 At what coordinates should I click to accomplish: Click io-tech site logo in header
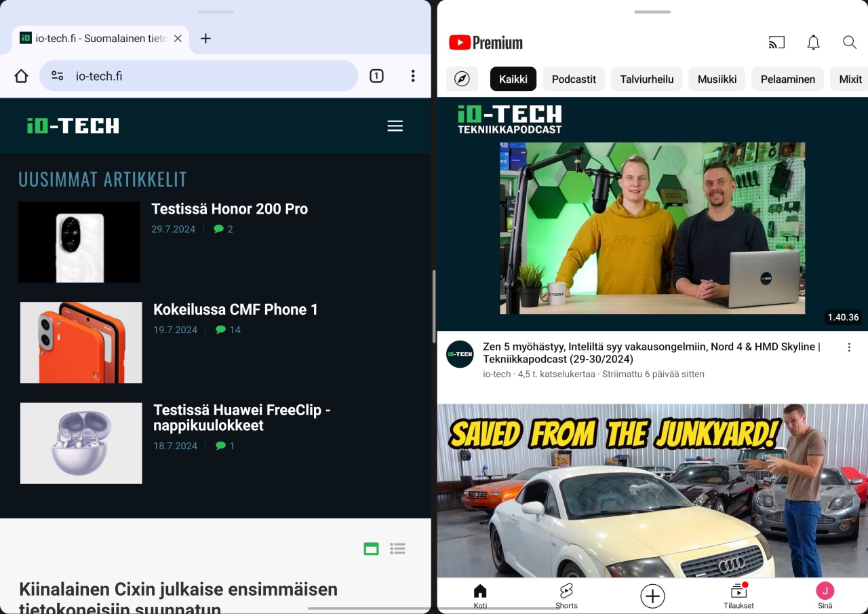pyautogui.click(x=73, y=126)
